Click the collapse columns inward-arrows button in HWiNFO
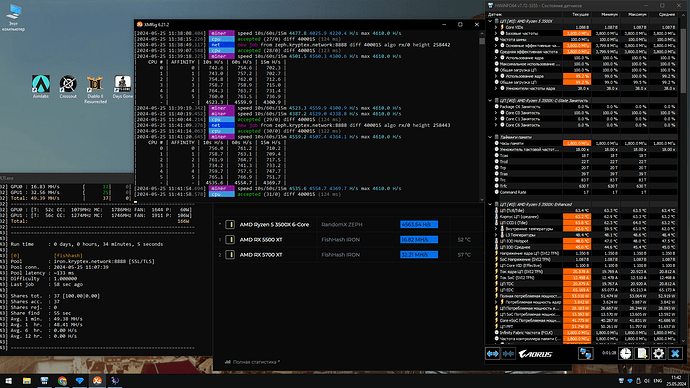Viewport: 690px width, 388px height. tap(508, 354)
